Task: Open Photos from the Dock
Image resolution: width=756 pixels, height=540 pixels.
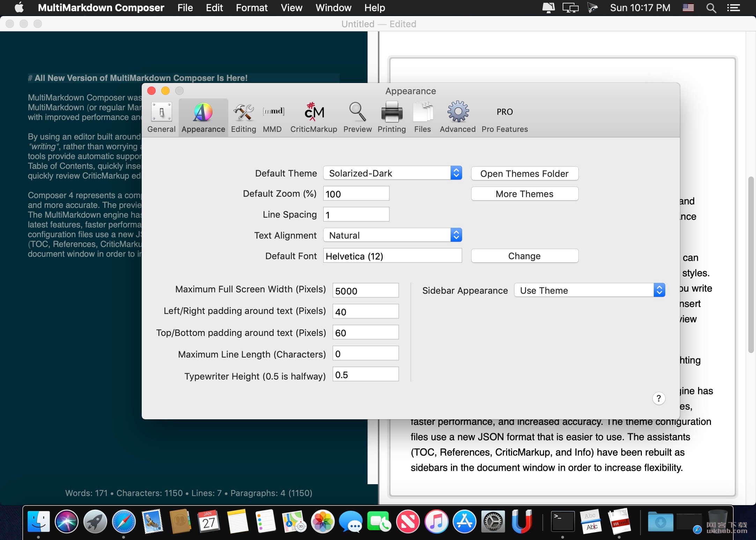Action: 323,522
